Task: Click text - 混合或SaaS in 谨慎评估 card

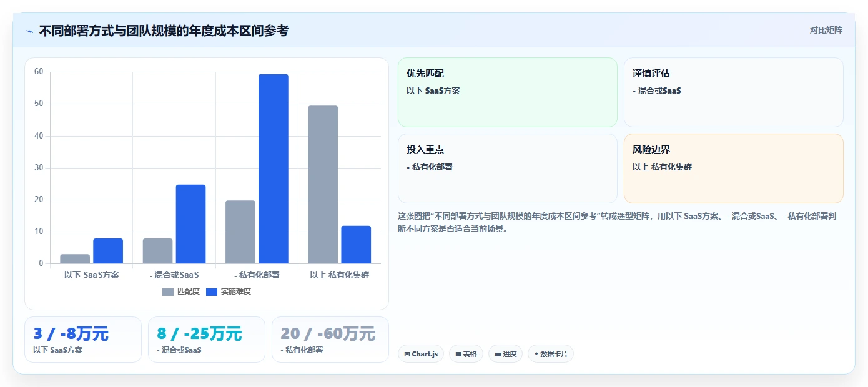Action: click(657, 91)
